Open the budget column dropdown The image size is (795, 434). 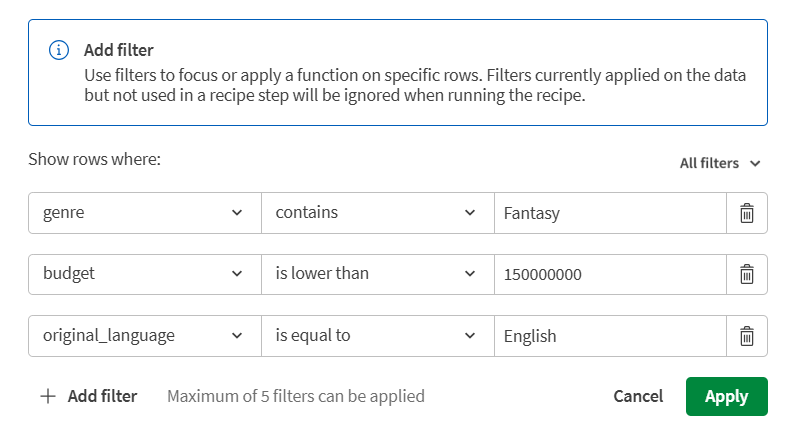pos(144,274)
